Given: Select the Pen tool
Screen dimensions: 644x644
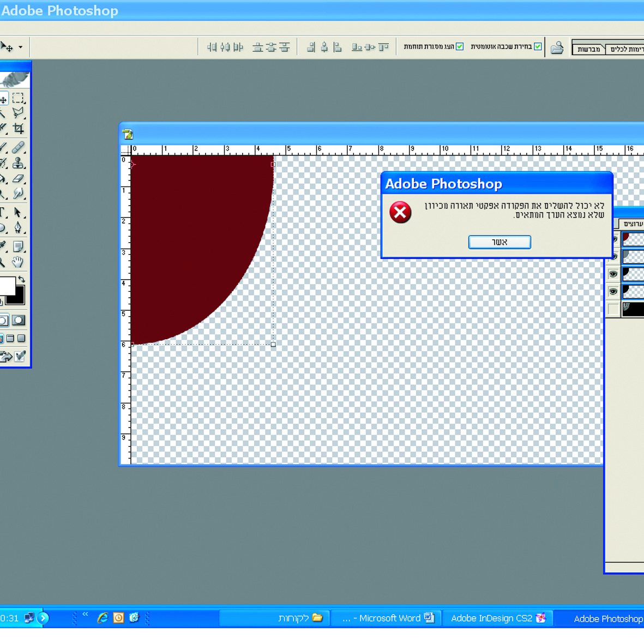Looking at the screenshot, I should (18, 227).
